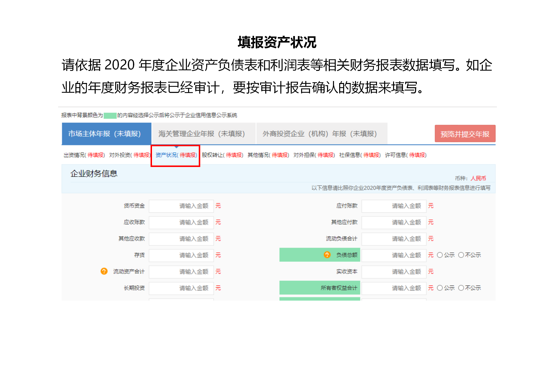
Task: Select 公示 for 负债总额
Action: point(440,255)
